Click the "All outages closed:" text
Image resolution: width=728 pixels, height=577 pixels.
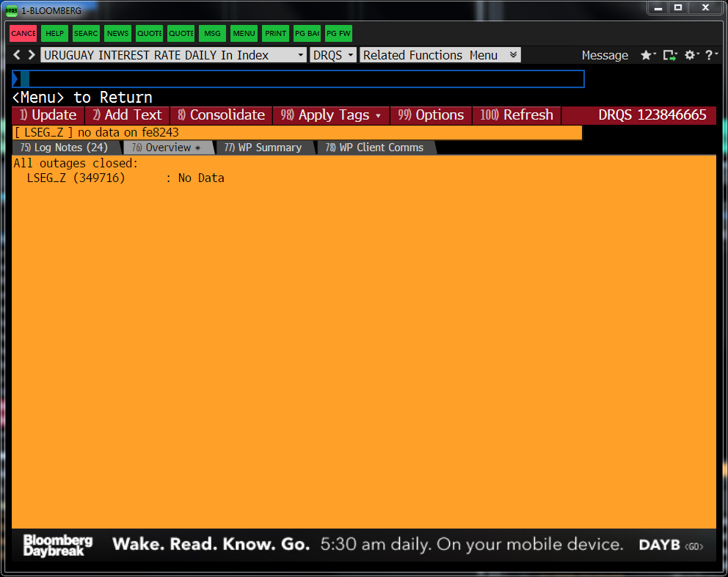76,163
